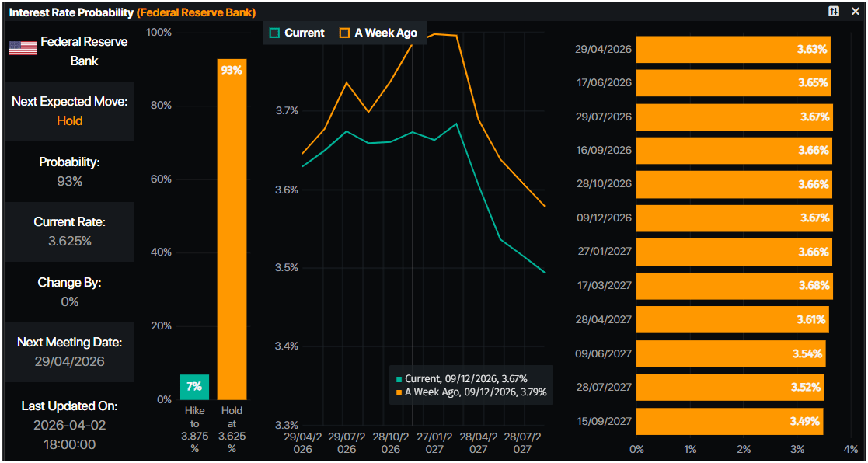Click the Federal Reserve Bank title link
This screenshot has width=868, height=463.
click(x=196, y=12)
